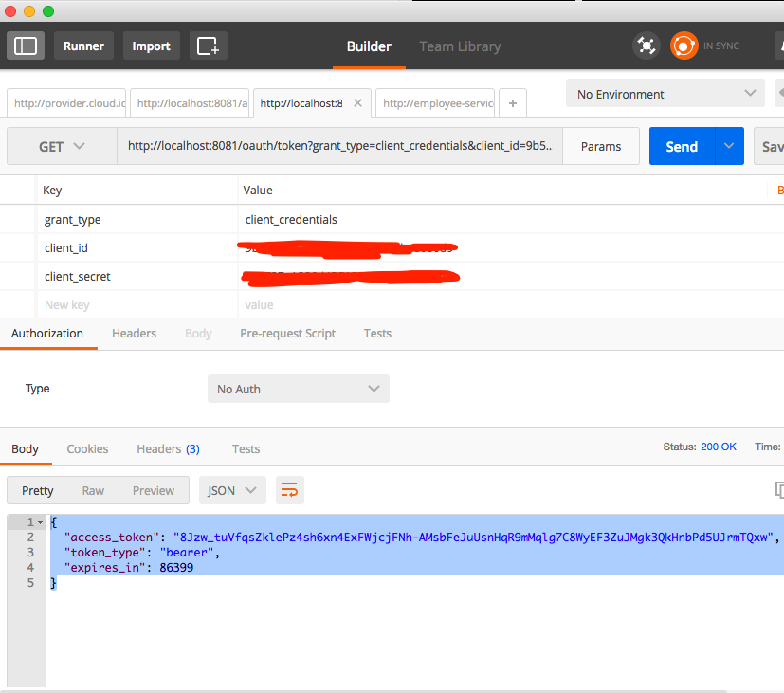The height and width of the screenshot is (693, 784).
Task: Switch to the Team Library tab
Action: tap(460, 46)
